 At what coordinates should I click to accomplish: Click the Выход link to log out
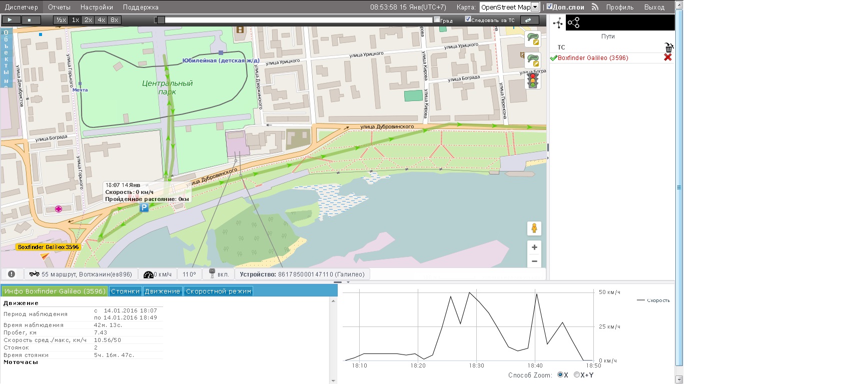[654, 7]
